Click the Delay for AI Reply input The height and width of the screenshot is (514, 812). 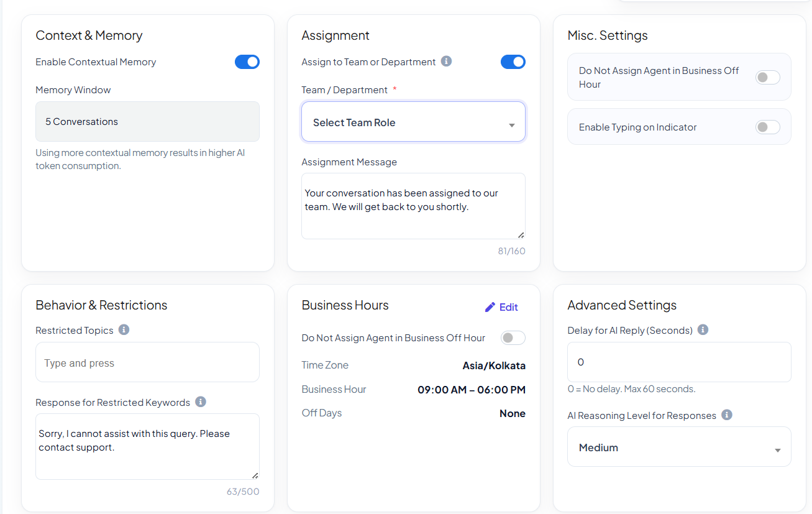pos(679,362)
